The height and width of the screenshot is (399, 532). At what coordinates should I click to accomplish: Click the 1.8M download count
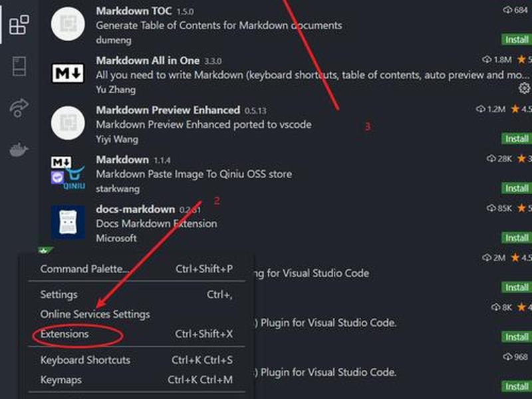pos(497,60)
